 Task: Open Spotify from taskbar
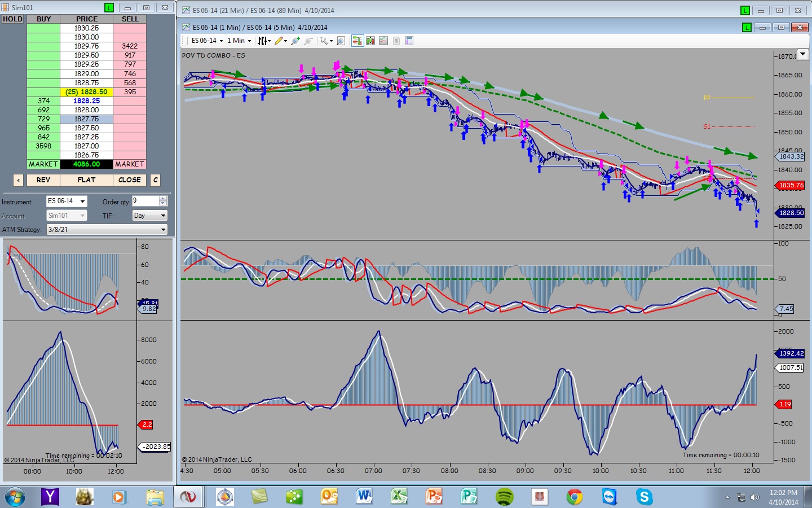pos(504,497)
